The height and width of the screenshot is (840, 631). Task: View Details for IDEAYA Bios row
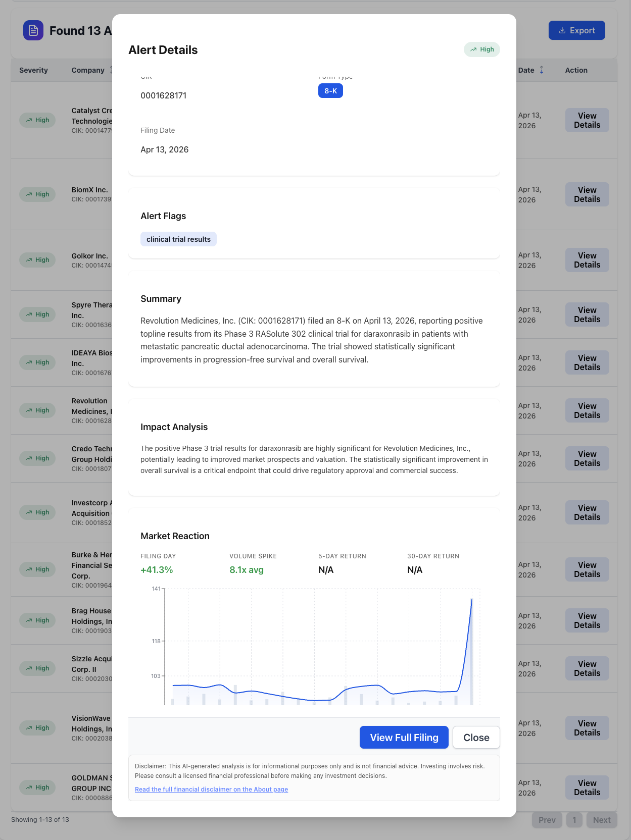587,362
